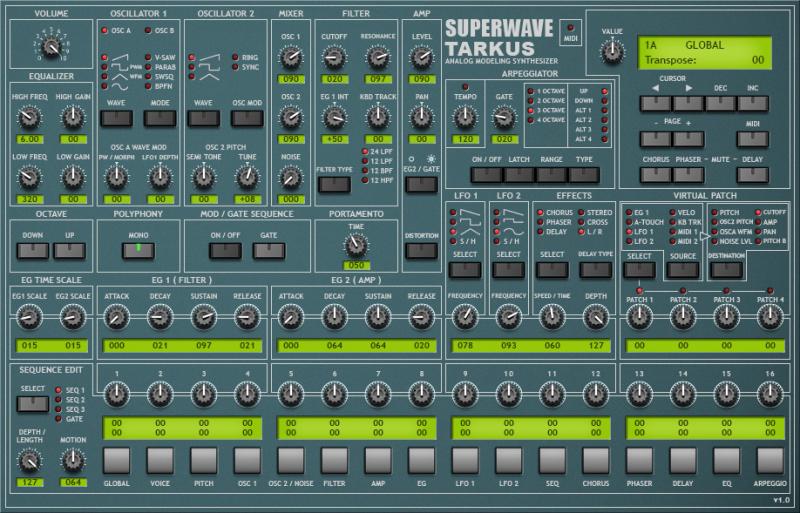800x513 pixels.
Task: Click the LFO 1 SELECT button
Action: click(465, 270)
